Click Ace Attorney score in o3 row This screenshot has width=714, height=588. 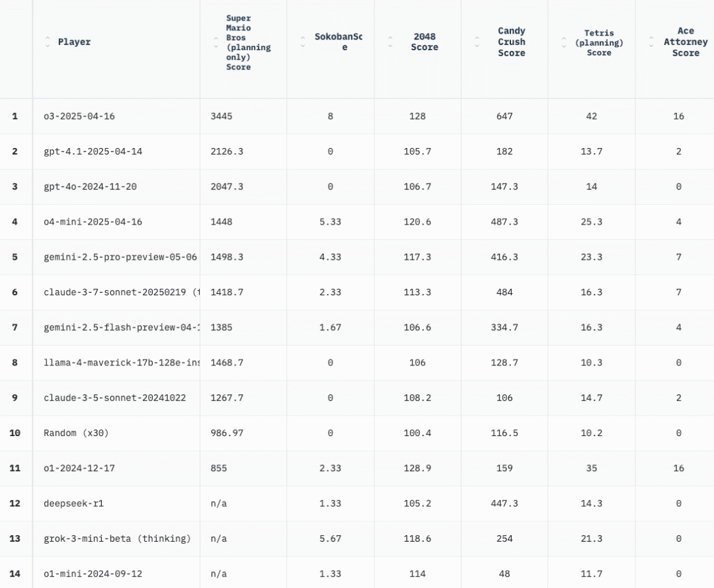pyautogui.click(x=678, y=116)
